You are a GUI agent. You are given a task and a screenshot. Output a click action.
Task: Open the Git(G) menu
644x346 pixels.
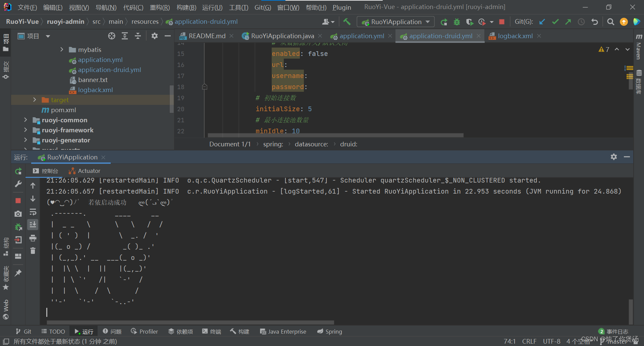tap(263, 7)
